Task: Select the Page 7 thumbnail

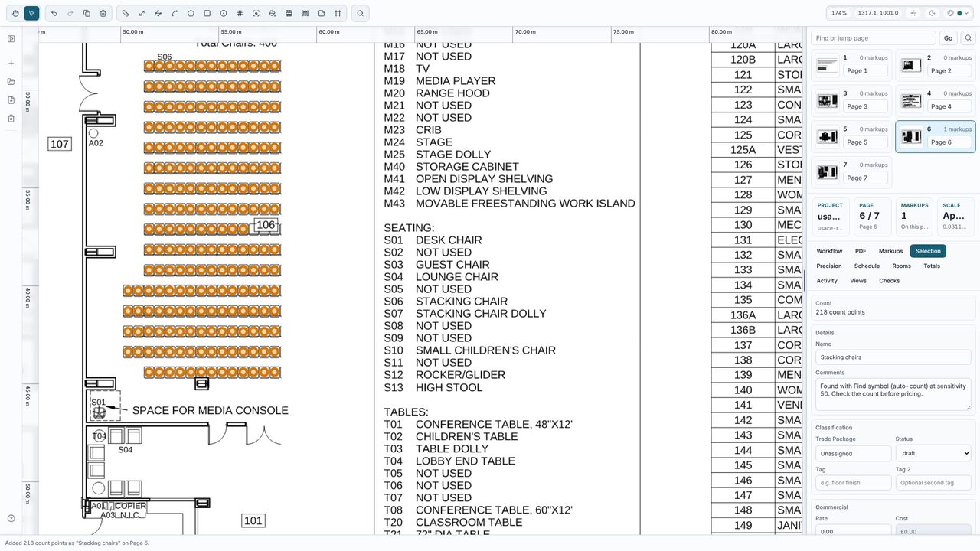Action: pos(827,172)
